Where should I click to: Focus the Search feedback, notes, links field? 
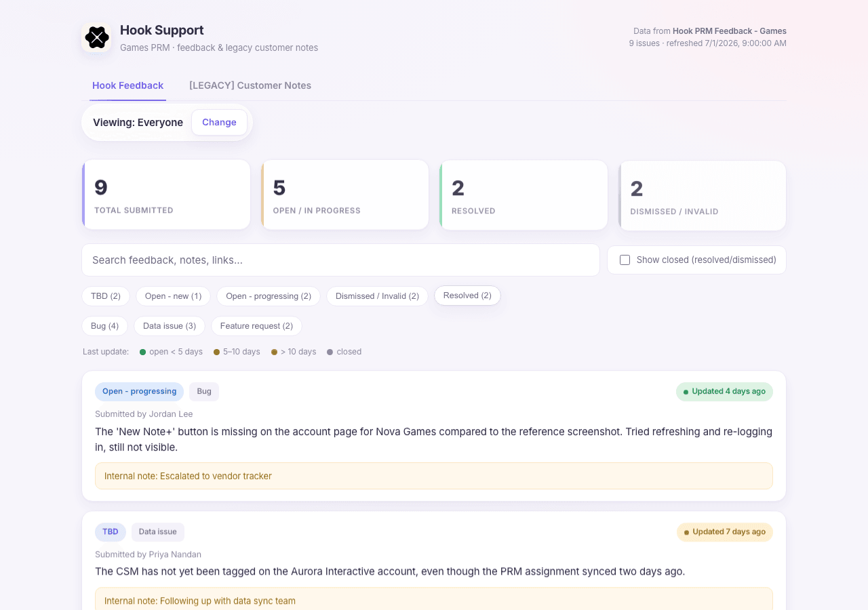pyautogui.click(x=340, y=260)
